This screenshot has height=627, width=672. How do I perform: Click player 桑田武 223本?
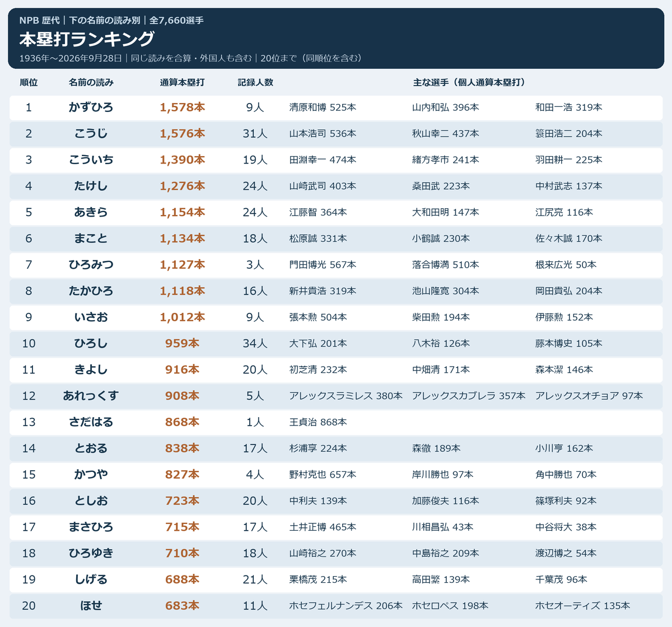pos(441,186)
